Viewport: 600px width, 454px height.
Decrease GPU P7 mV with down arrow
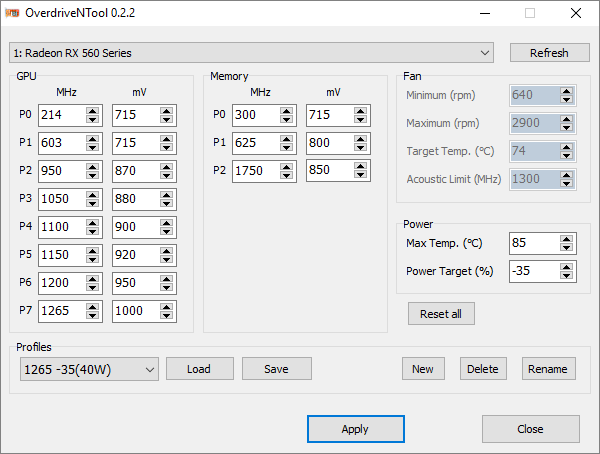[166, 315]
